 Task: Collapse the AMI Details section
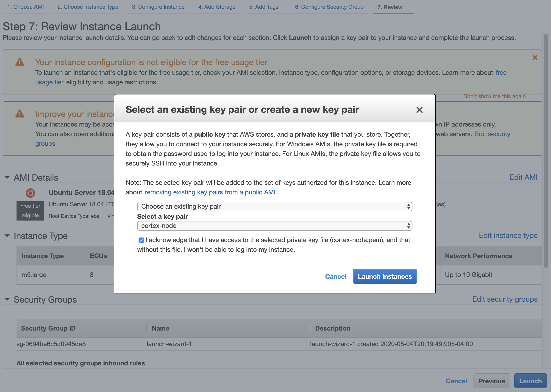pyautogui.click(x=7, y=178)
